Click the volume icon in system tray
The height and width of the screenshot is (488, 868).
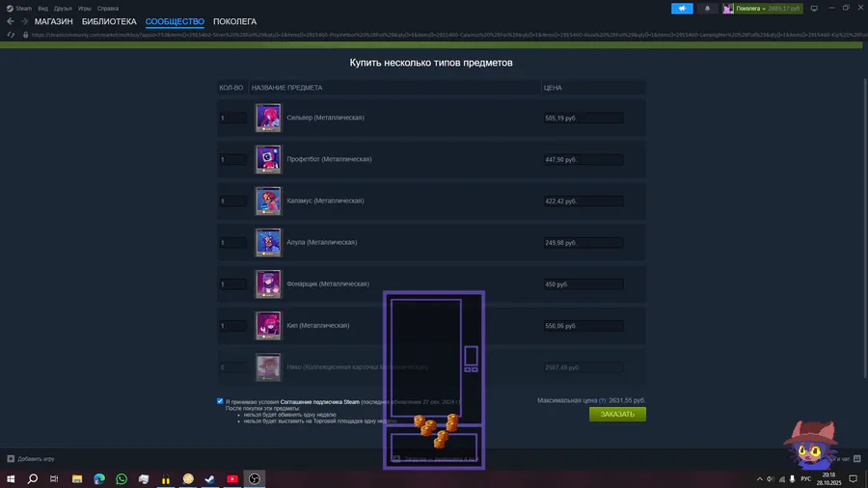point(770,479)
